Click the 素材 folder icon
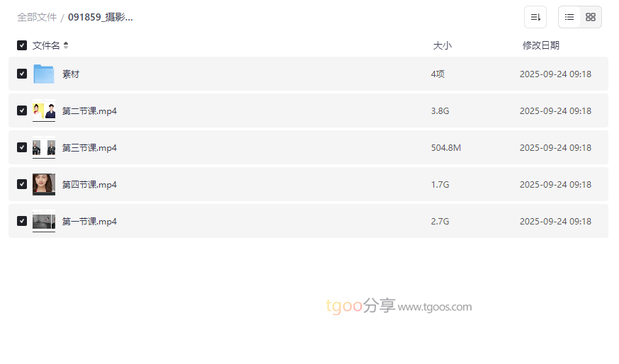The height and width of the screenshot is (364, 619). click(44, 74)
